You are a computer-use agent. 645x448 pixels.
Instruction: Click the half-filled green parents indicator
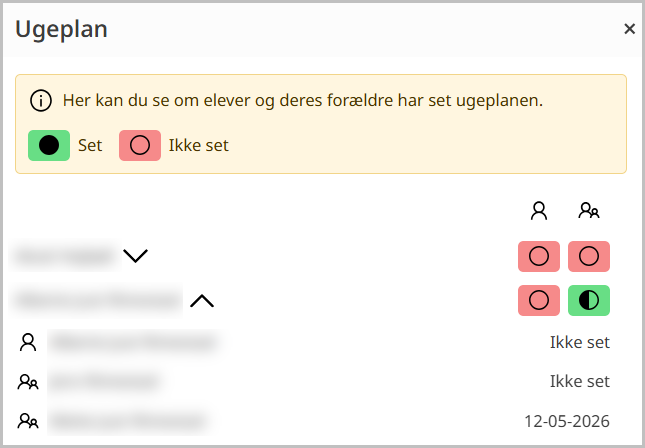click(589, 300)
